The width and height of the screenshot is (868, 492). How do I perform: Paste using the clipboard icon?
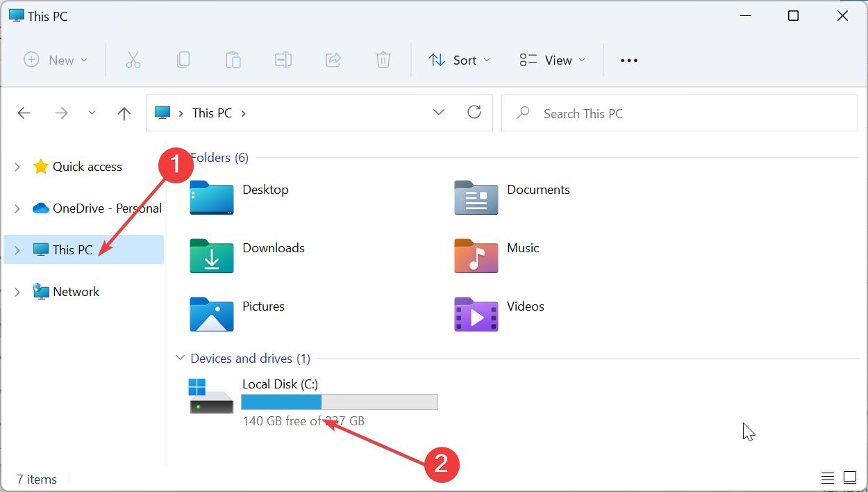point(233,60)
